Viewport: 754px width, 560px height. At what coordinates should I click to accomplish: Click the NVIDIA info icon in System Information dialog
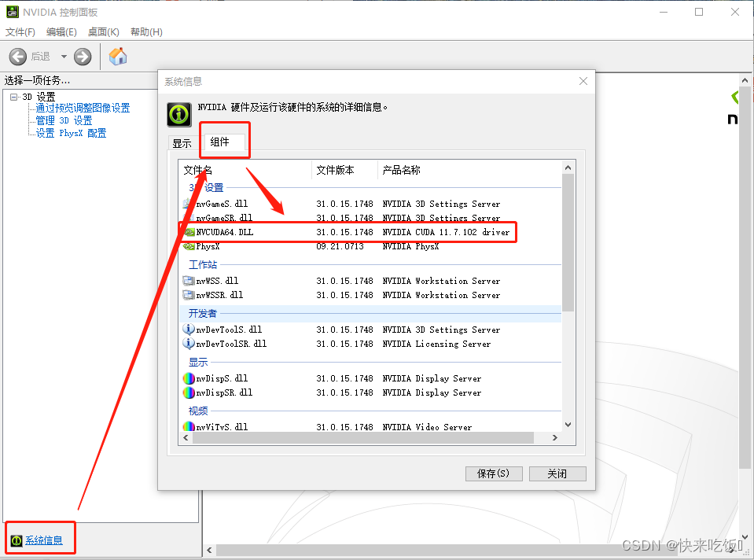click(178, 114)
